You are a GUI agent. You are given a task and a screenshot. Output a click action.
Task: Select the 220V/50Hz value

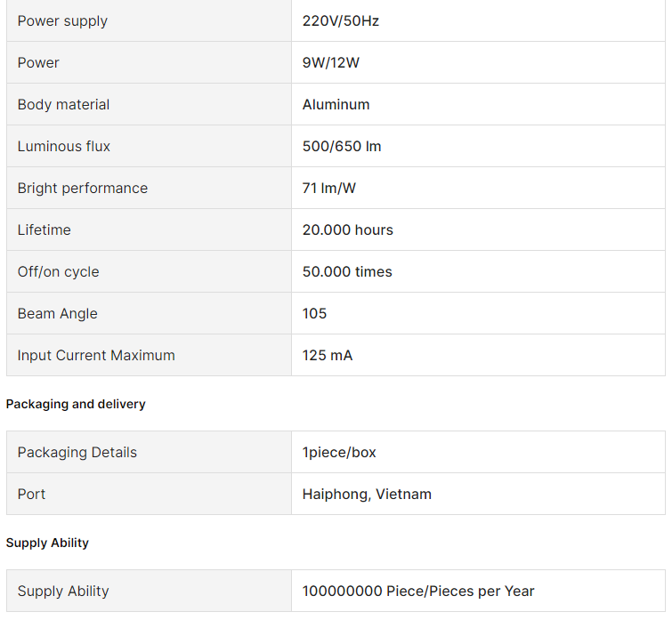click(x=341, y=20)
